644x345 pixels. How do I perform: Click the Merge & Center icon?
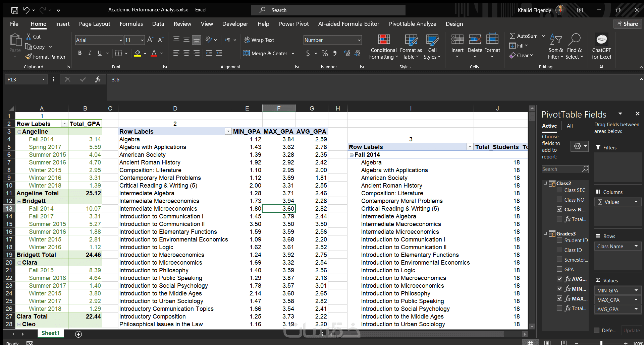click(247, 53)
